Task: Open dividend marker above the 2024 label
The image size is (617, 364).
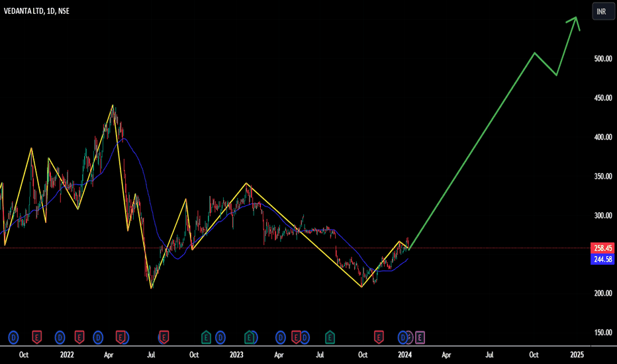Action: click(x=403, y=338)
